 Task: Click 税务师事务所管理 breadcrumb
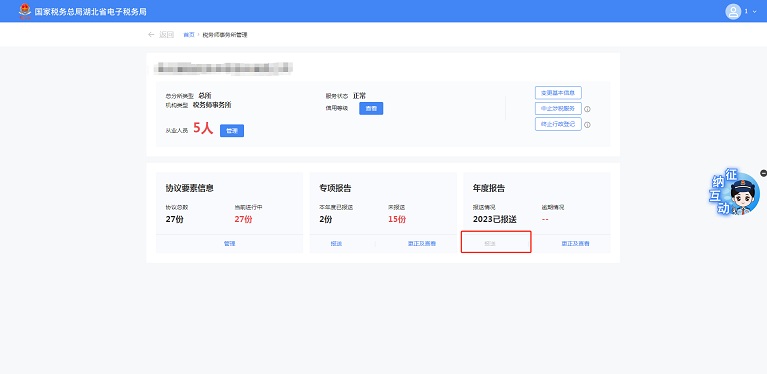[225, 35]
